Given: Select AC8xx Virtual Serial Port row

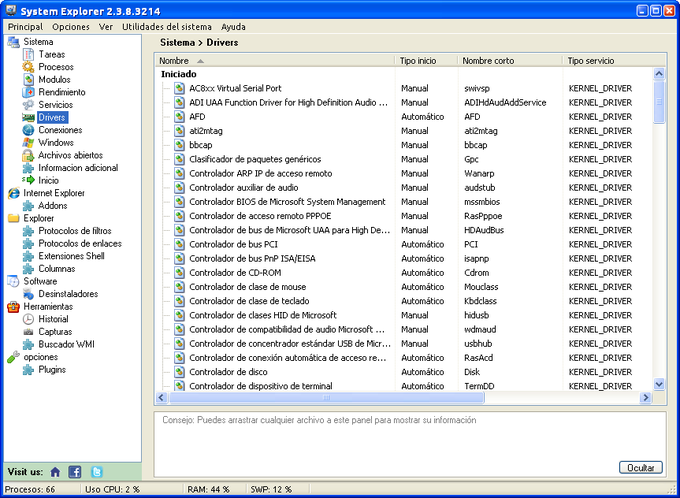Looking at the screenshot, I should 403,88.
